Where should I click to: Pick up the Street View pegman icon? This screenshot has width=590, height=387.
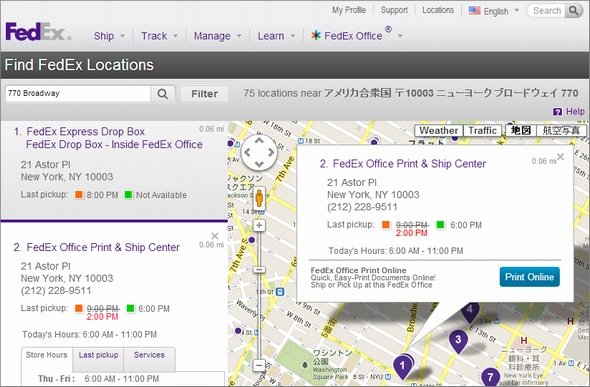[x=259, y=198]
